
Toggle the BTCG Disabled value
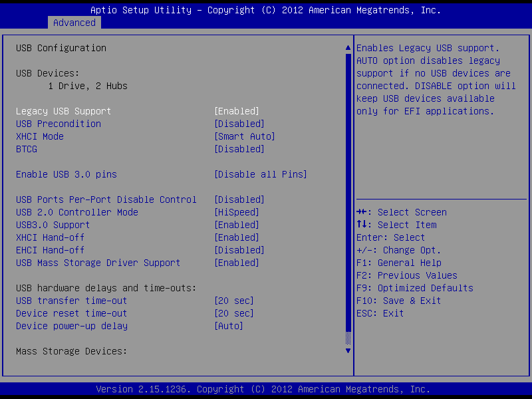click(239, 149)
